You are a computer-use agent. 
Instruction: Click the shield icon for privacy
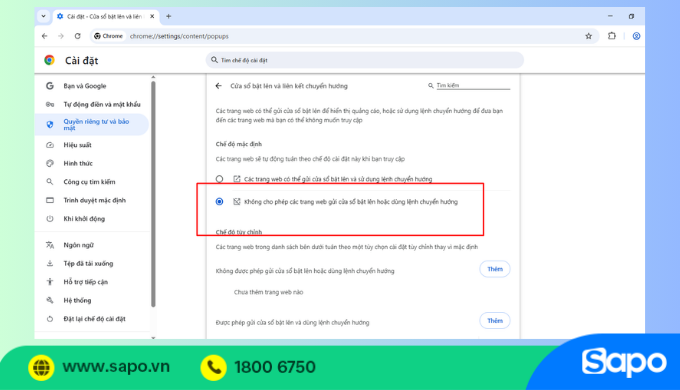(x=50, y=125)
